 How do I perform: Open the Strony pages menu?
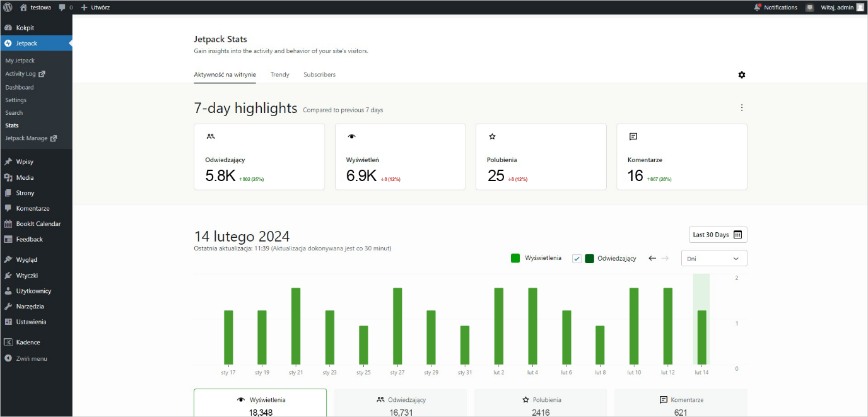(x=36, y=193)
